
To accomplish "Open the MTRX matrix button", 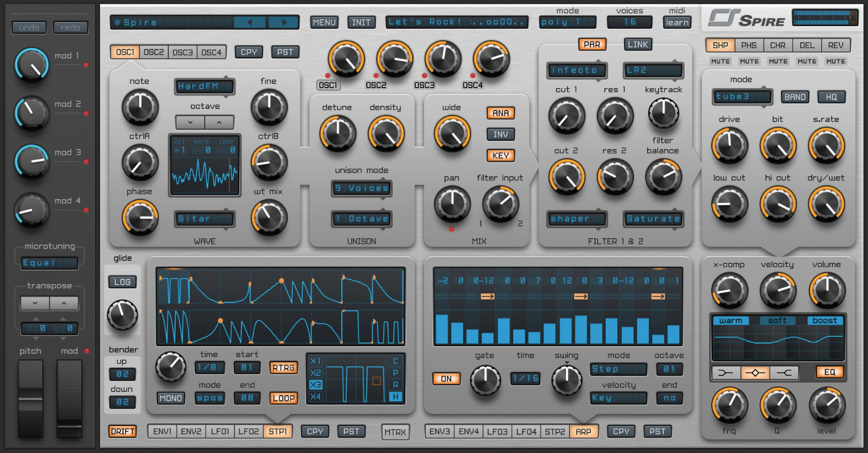I will [395, 432].
